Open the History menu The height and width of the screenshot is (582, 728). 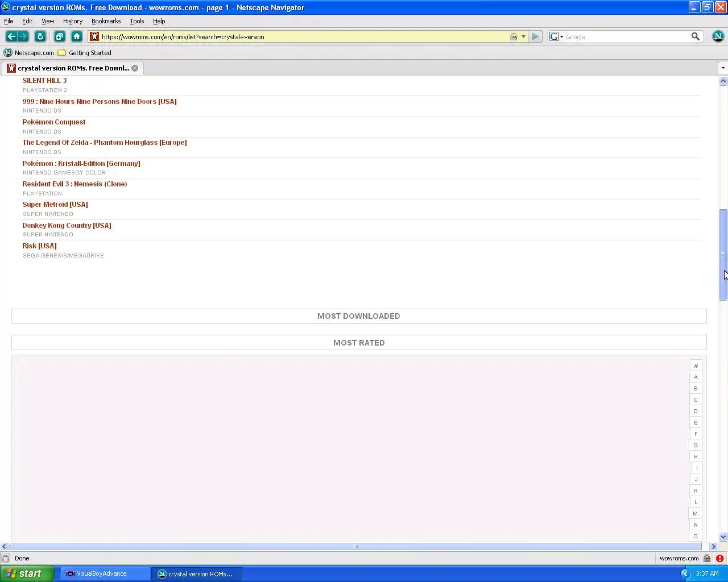click(73, 21)
